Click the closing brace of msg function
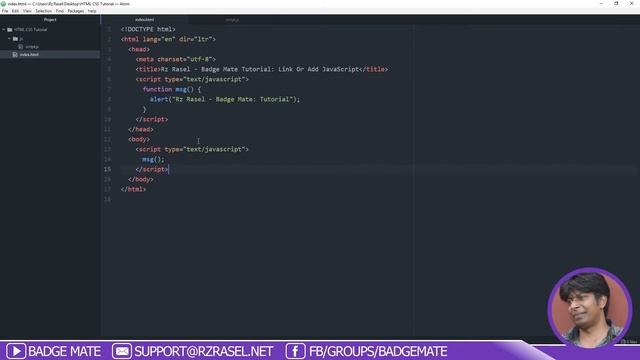 click(144, 109)
